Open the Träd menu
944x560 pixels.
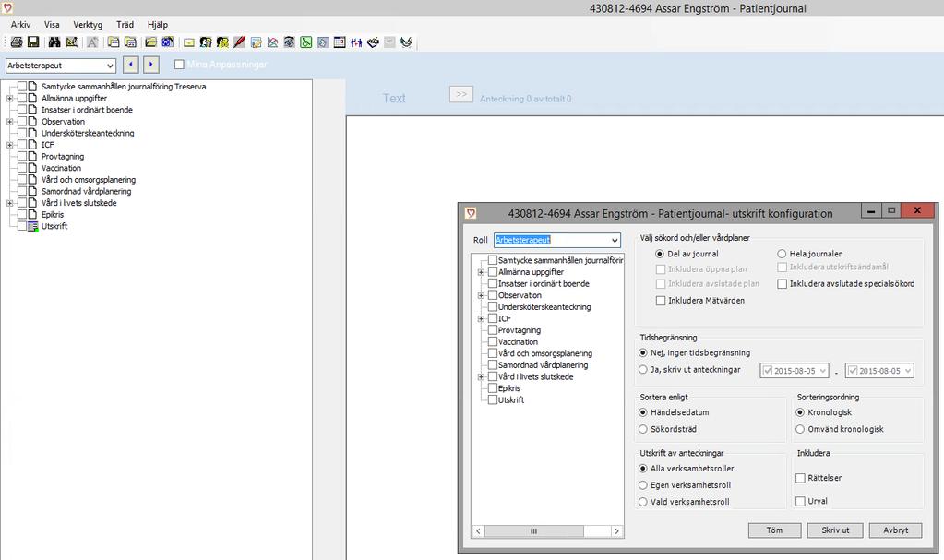coord(125,25)
